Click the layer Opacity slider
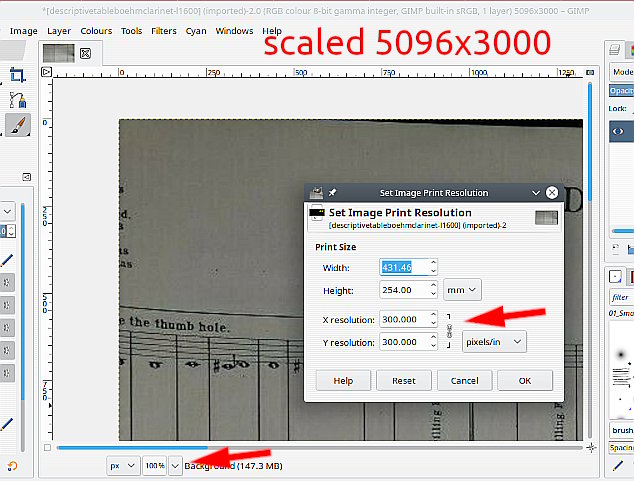Viewport: 634px width, 481px height. coord(622,91)
